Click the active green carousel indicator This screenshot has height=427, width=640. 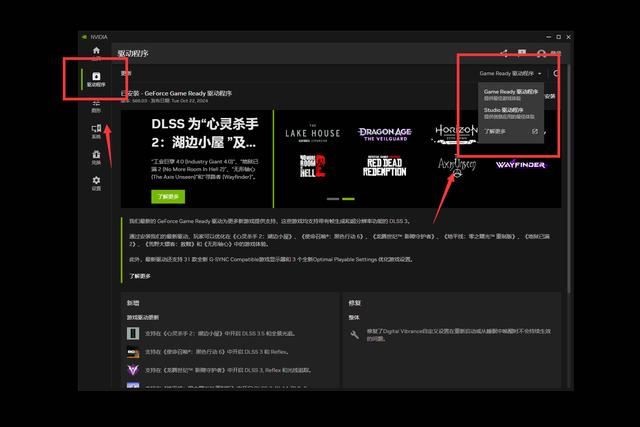tap(333, 199)
